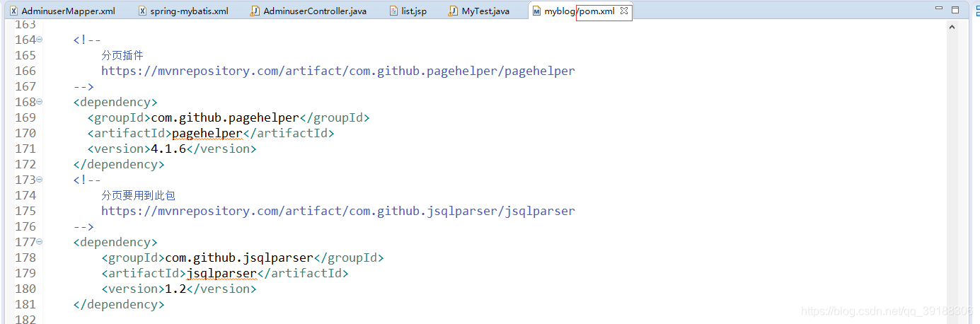Click the version 1.2 line
Screen dimensions: 980x324
(x=179, y=289)
